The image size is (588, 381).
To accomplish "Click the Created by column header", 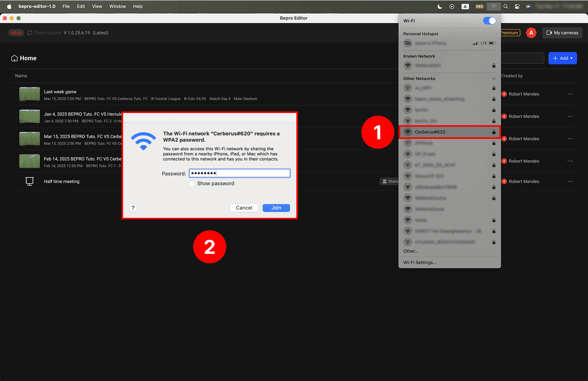I will coord(512,76).
